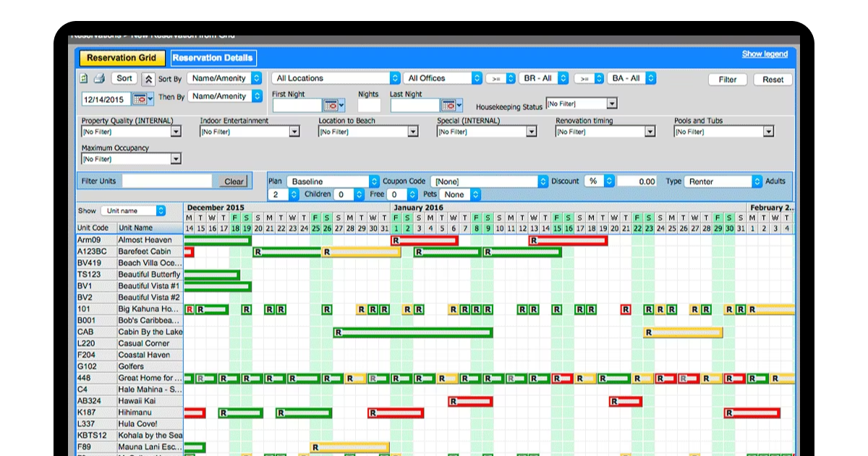
Task: Select unit code TS123
Action: click(x=96, y=274)
